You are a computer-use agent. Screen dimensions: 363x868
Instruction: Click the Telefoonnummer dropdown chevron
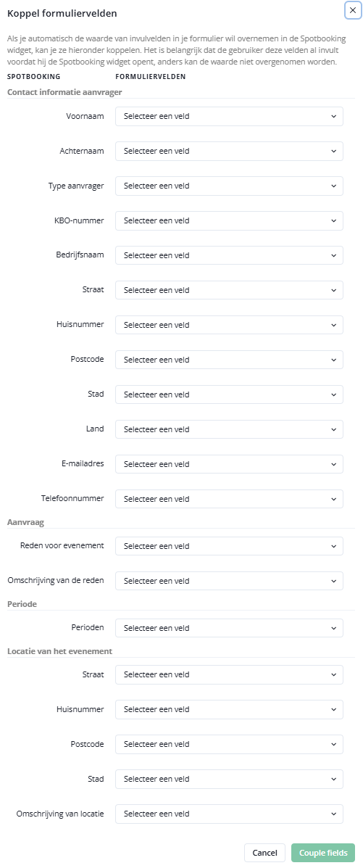(333, 499)
